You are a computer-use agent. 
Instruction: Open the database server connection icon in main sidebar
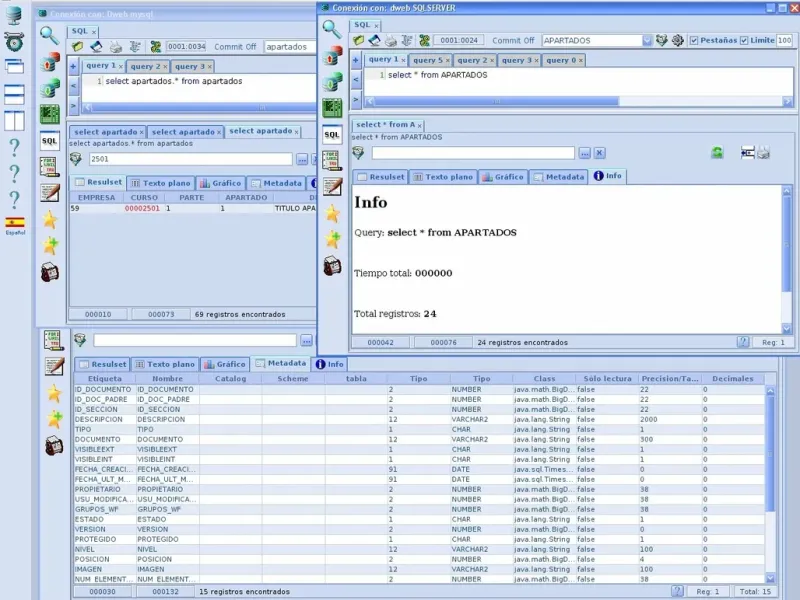click(x=14, y=14)
